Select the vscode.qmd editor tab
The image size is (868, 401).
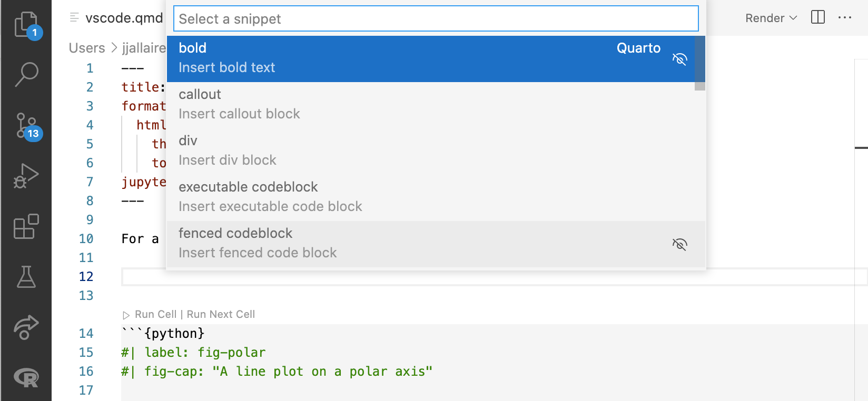pos(124,17)
